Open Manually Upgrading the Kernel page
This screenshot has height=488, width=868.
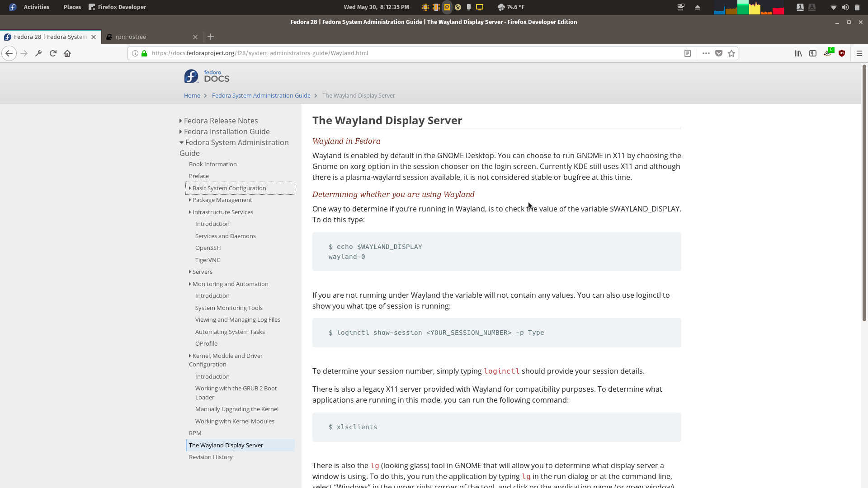click(x=236, y=409)
